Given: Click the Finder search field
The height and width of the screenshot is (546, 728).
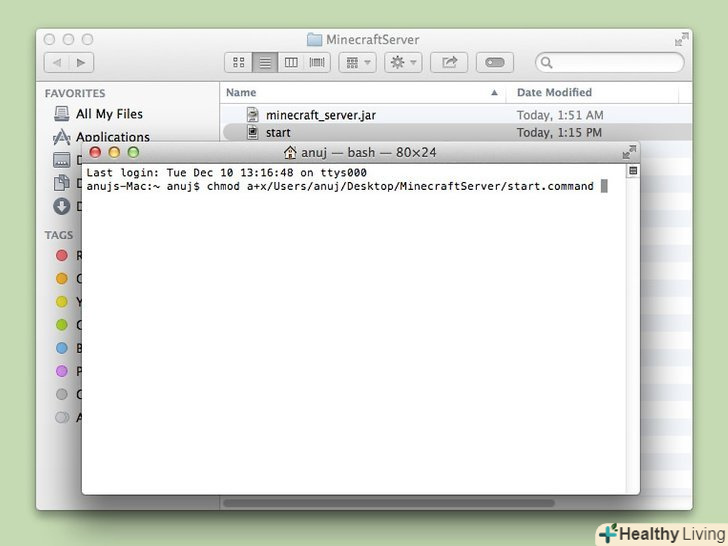Looking at the screenshot, I should point(610,63).
